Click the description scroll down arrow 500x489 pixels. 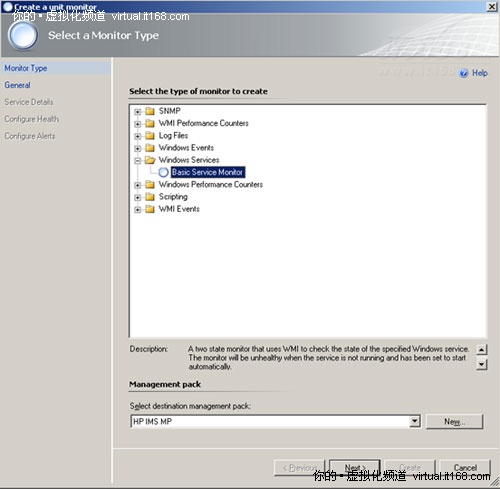[482, 364]
